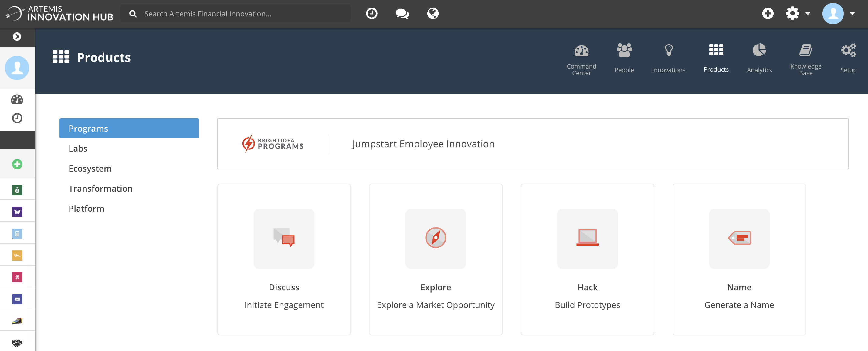Open the green money bag sidebar item
This screenshot has height=351, width=868.
click(x=17, y=190)
